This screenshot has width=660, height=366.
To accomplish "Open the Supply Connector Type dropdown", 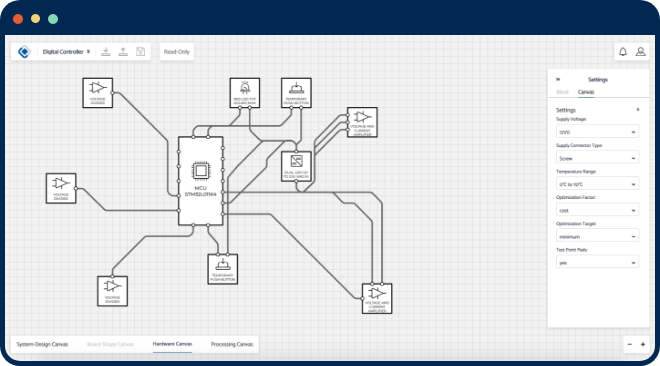I will pos(597,158).
